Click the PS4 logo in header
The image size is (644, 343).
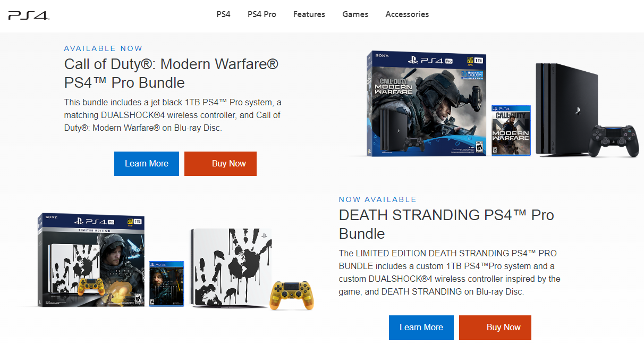click(29, 15)
